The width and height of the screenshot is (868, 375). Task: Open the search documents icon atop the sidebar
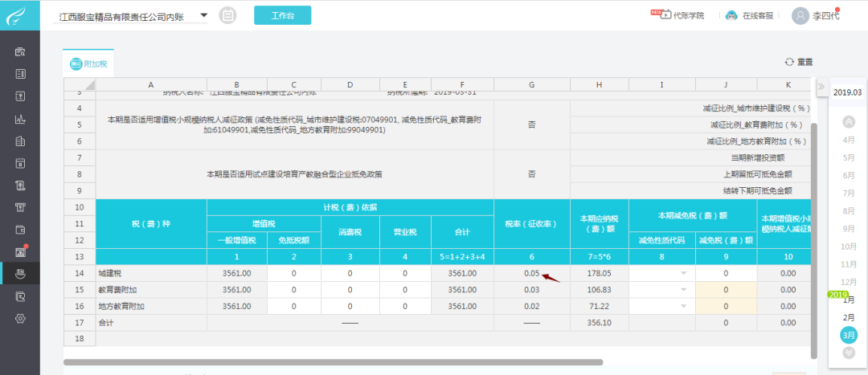tap(20, 52)
